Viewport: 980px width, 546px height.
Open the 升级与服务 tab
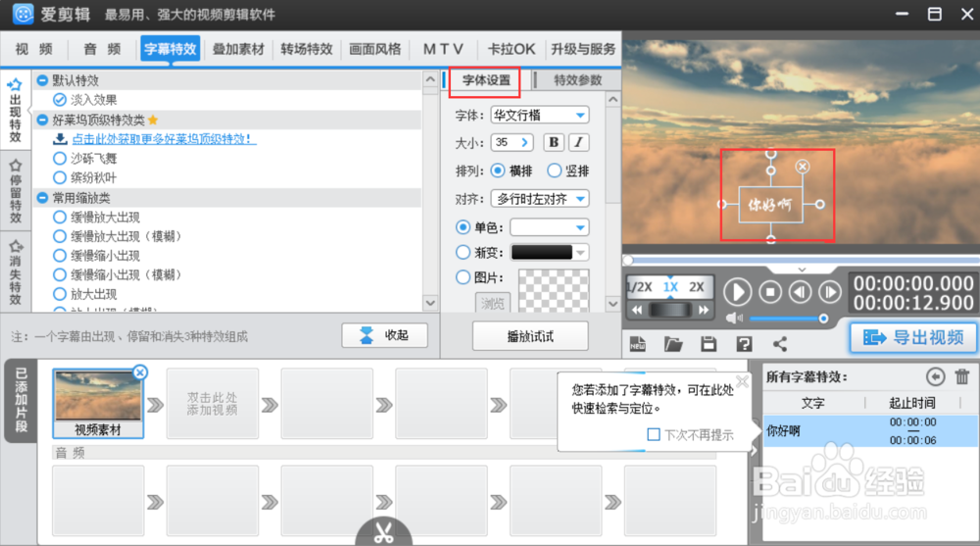coord(583,49)
